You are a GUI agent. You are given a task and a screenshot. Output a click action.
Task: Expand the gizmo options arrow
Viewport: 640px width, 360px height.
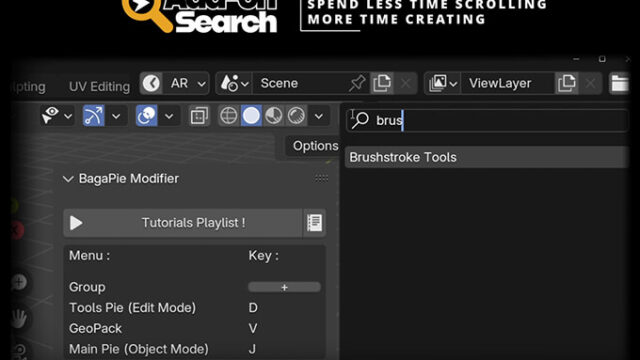click(x=116, y=116)
